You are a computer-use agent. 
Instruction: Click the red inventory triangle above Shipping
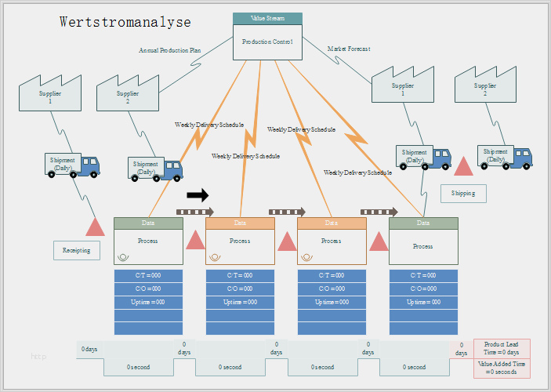coord(463,166)
